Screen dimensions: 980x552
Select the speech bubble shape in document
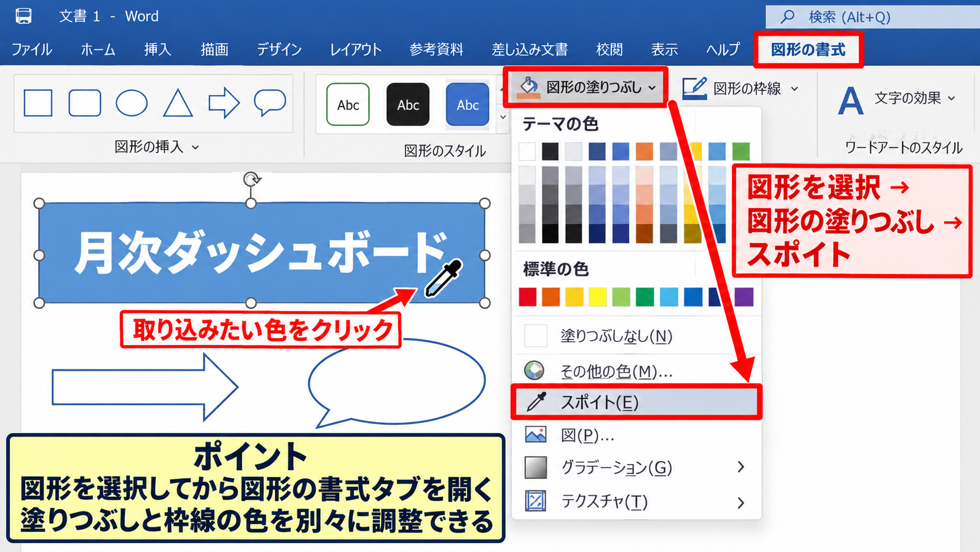click(397, 382)
